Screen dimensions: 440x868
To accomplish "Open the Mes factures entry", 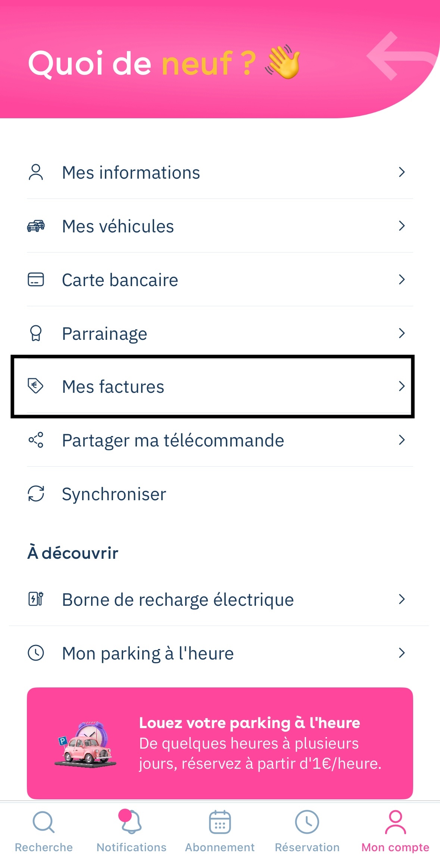I will point(113,386).
